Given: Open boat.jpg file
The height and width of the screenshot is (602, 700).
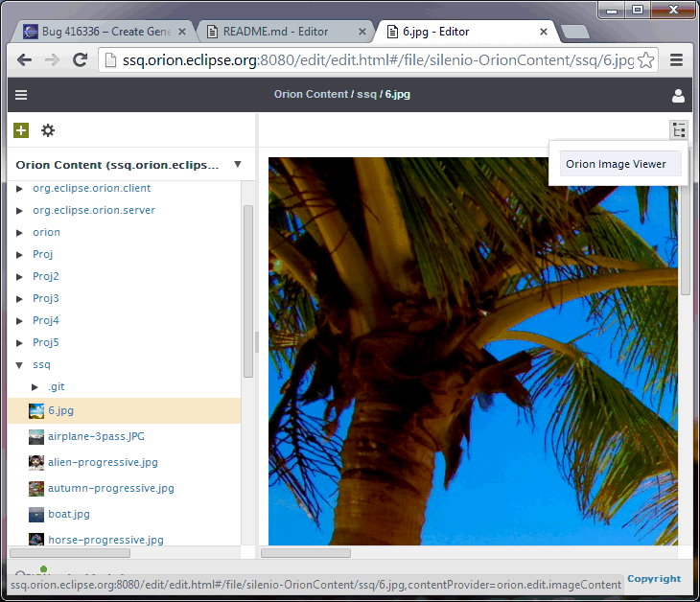Looking at the screenshot, I should click(69, 514).
